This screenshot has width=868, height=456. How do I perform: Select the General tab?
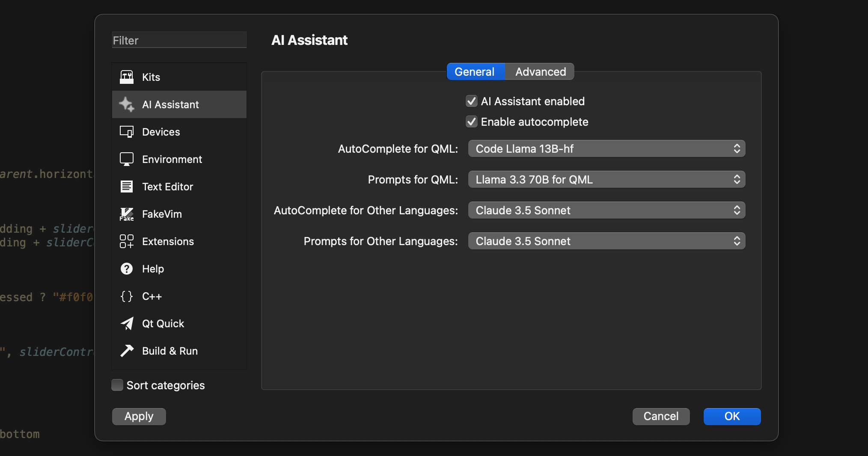[x=475, y=71]
